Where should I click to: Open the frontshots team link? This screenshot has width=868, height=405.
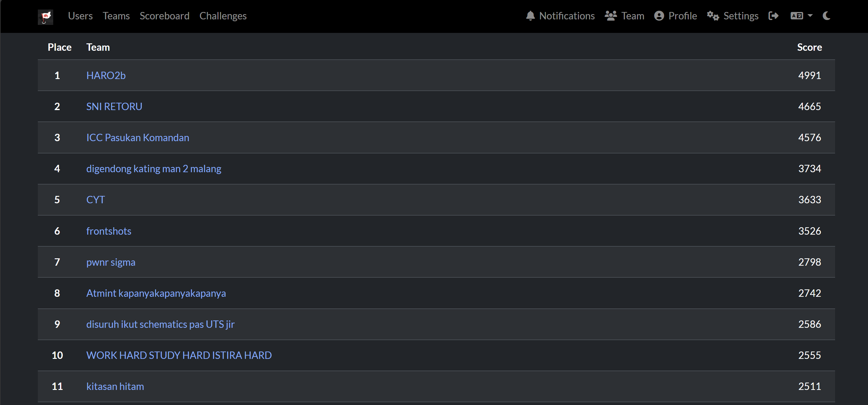coord(109,231)
